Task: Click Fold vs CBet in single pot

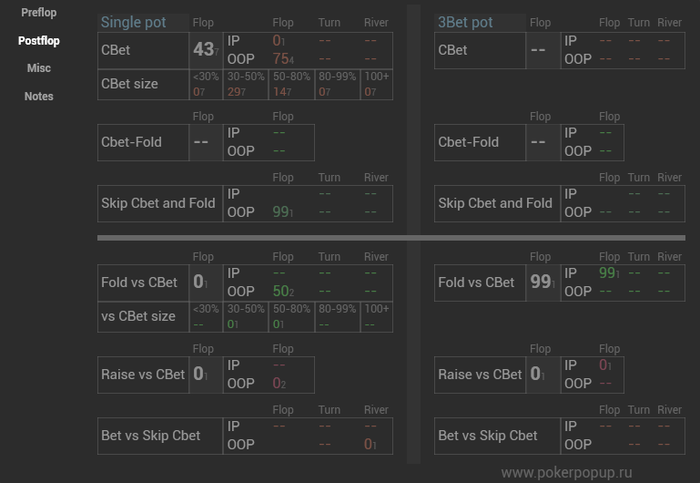Action: [x=140, y=282]
